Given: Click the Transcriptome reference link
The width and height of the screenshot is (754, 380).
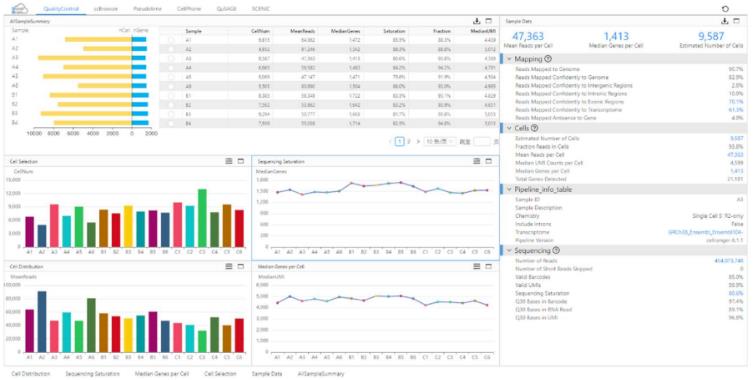Looking at the screenshot, I should pyautogui.click(x=705, y=232).
